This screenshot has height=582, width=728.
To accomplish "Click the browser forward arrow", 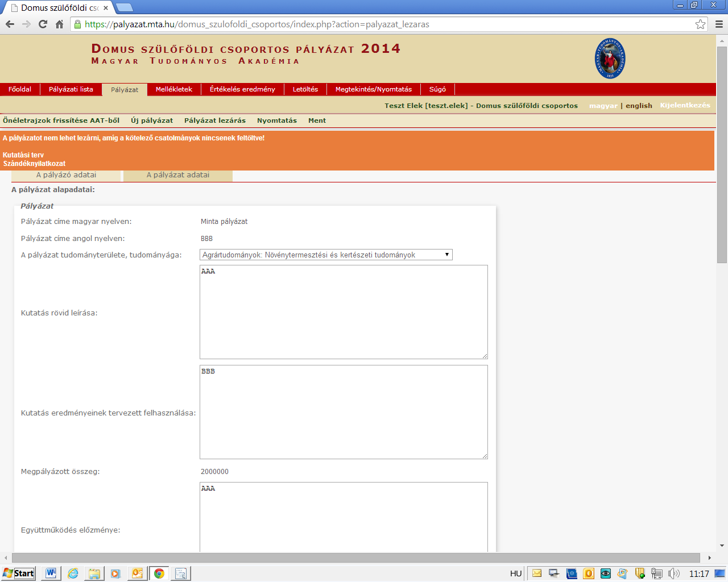I will pyautogui.click(x=26, y=24).
